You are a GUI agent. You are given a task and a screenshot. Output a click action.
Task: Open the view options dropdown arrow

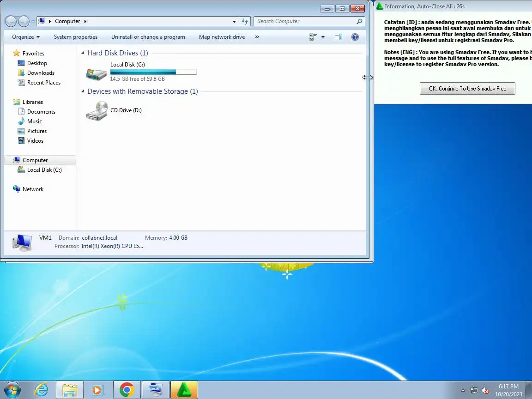click(x=323, y=37)
